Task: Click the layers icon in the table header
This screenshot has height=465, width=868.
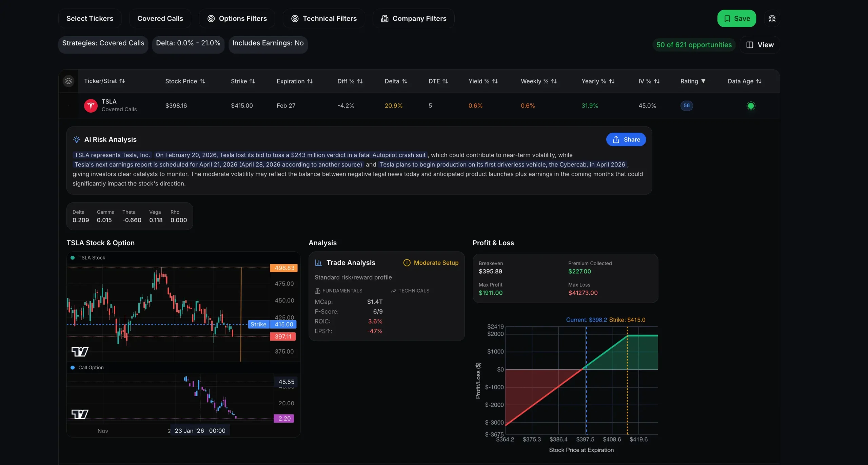Action: coord(68,81)
